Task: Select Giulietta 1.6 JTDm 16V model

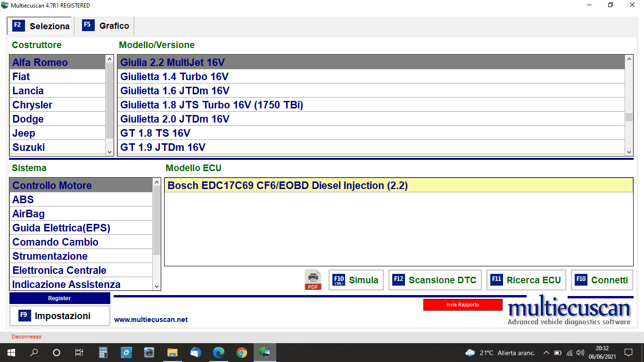Action: click(x=371, y=90)
